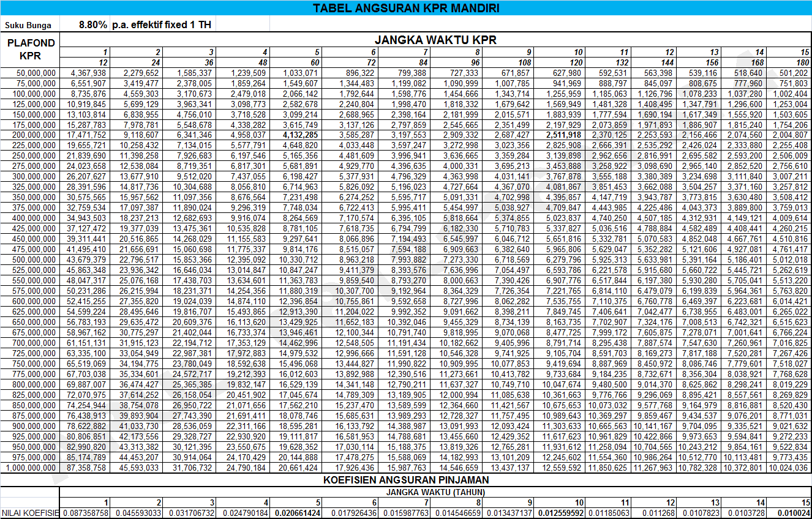Select installment value 87,358,758
The width and height of the screenshot is (812, 519).
86,468
